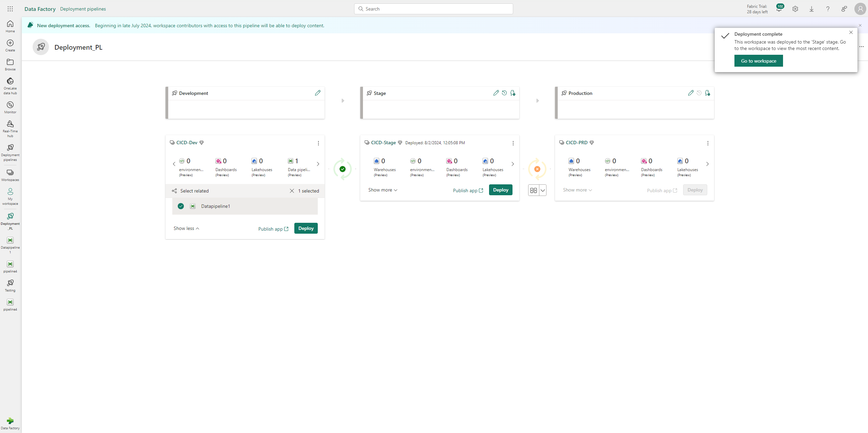Image resolution: width=868 pixels, height=433 pixels.
Task: Click the feedback icon in header
Action: (x=844, y=9)
